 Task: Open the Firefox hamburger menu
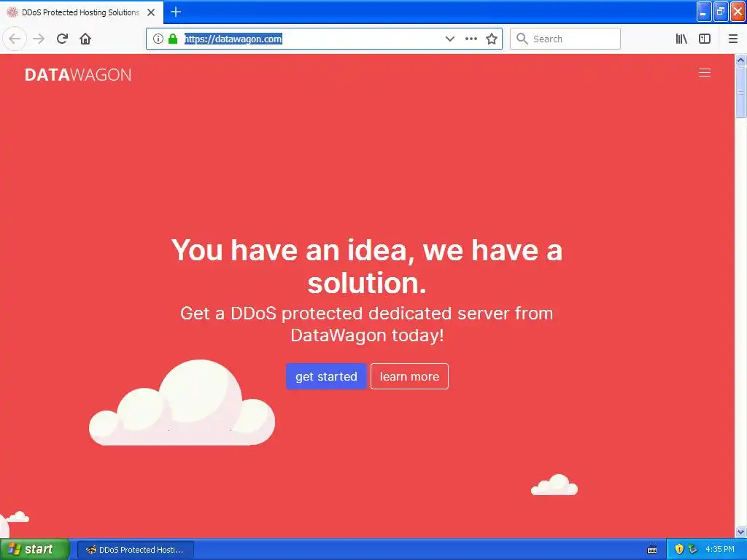pyautogui.click(x=732, y=39)
